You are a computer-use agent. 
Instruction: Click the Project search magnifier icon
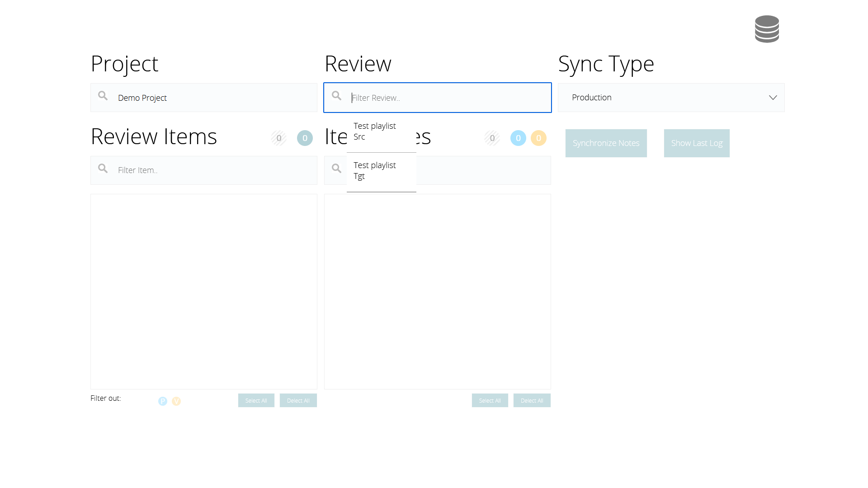103,96
